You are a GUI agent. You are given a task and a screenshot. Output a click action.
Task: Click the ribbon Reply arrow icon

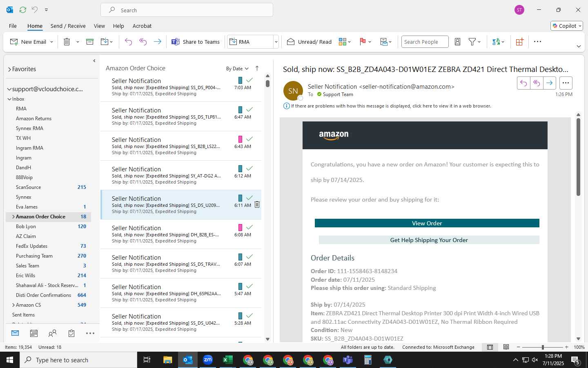pos(128,42)
